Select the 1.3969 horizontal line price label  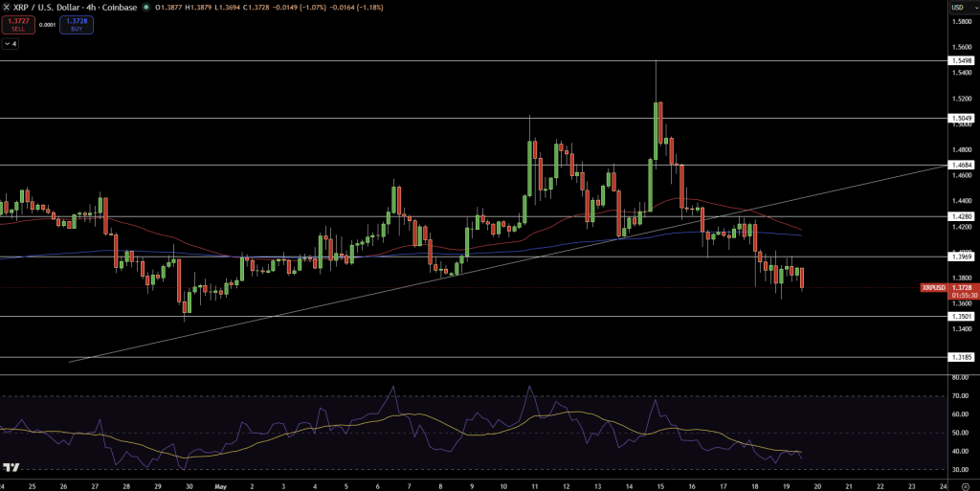point(961,257)
